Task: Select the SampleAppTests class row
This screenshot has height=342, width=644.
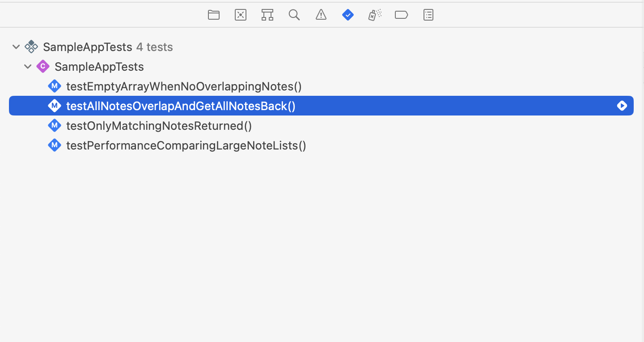Action: click(x=321, y=67)
